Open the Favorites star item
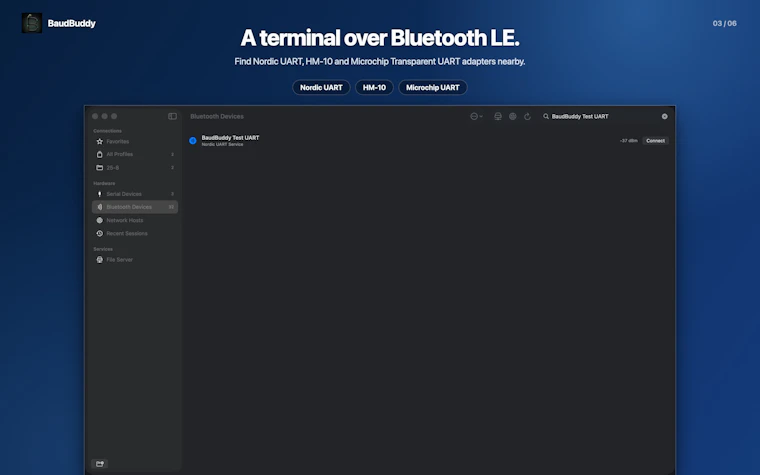Image resolution: width=760 pixels, height=475 pixels. pos(135,142)
